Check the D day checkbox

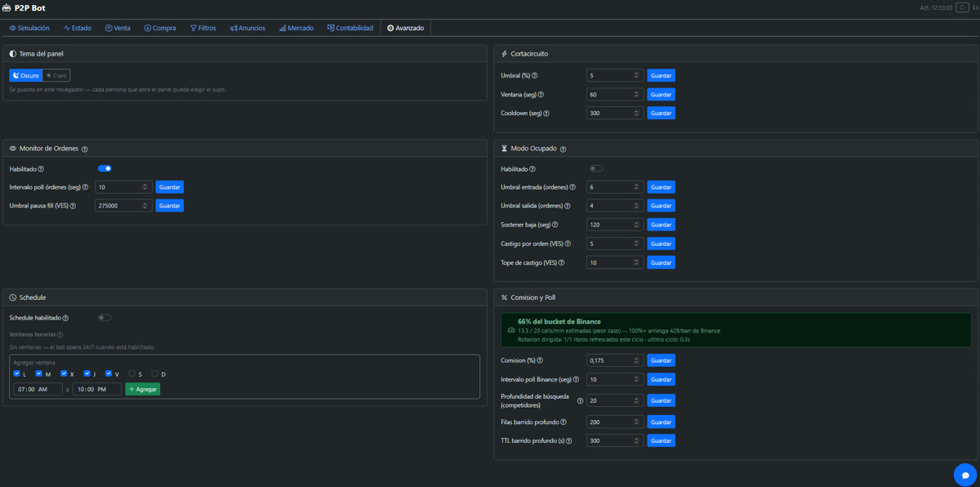click(x=154, y=373)
